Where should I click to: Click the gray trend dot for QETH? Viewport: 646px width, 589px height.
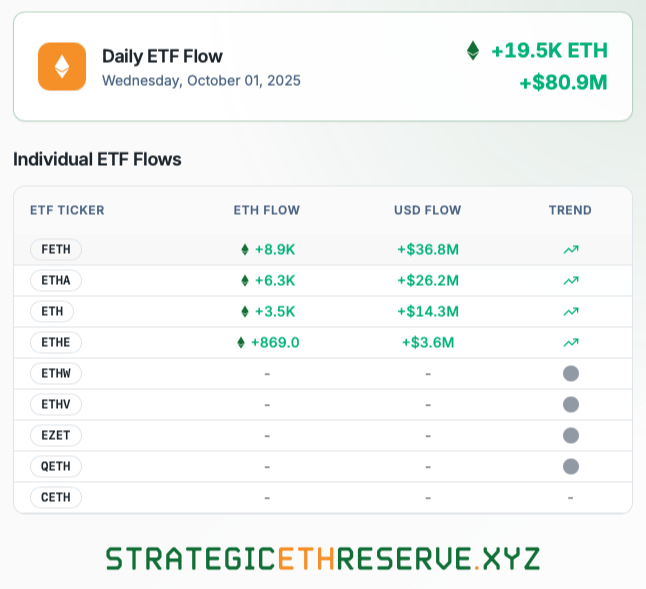pos(571,466)
